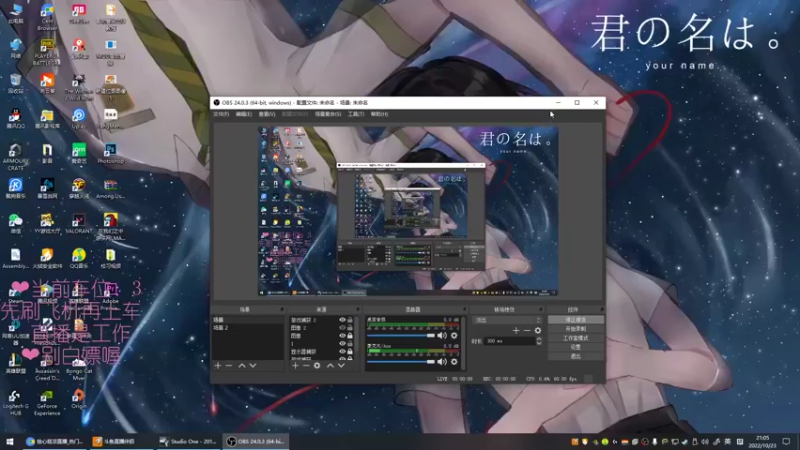Pop out the Scenes dock panel
800x450 pixels.
(x=282, y=309)
